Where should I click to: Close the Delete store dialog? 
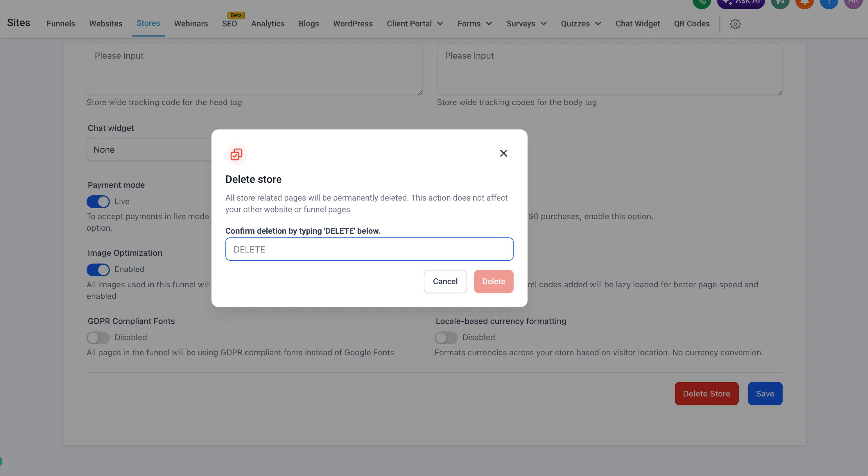point(503,154)
